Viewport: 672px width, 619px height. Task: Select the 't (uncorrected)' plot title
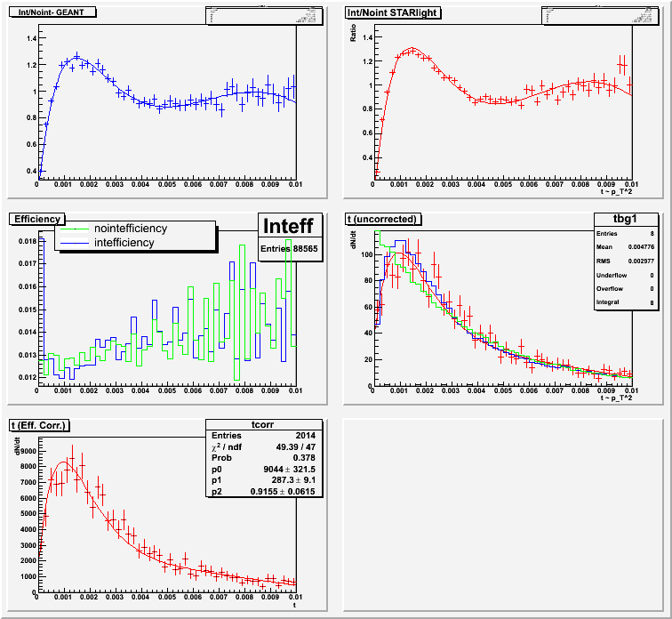(x=383, y=219)
